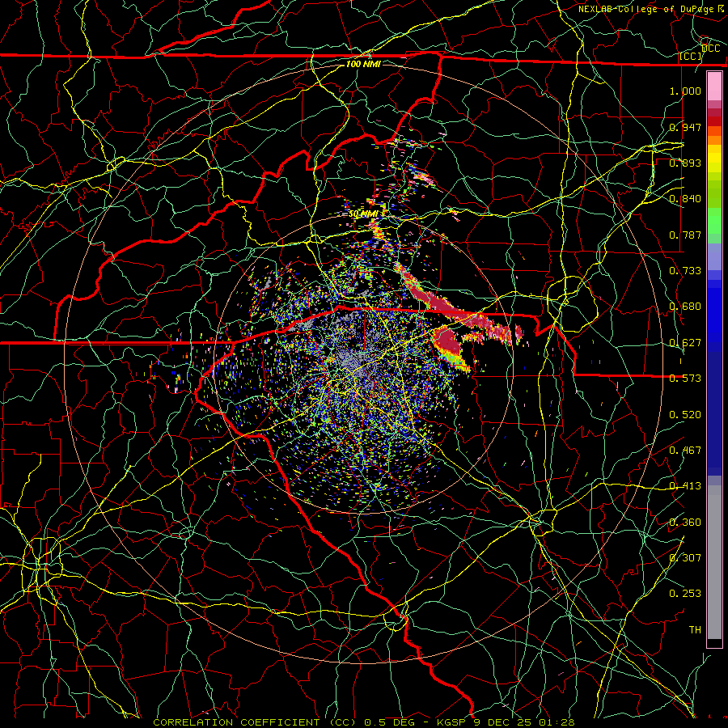Image resolution: width=728 pixels, height=728 pixels.
Task: Click the 9 DEC 25 date text
Action: pos(502,722)
